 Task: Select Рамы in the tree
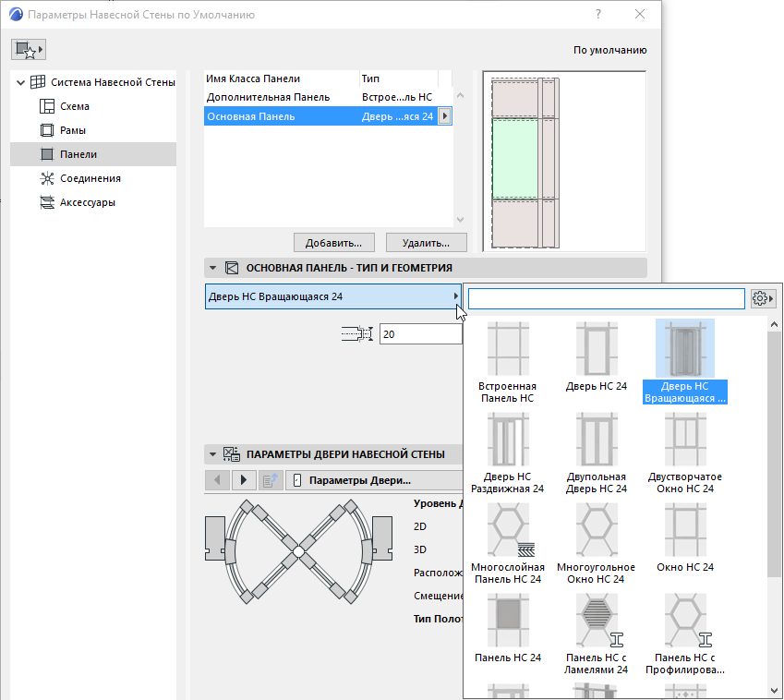click(x=73, y=130)
